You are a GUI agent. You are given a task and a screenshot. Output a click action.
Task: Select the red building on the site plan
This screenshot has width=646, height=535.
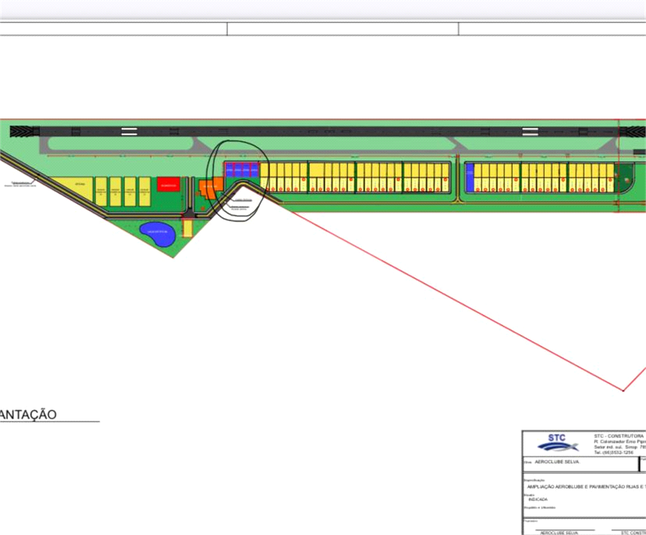click(x=169, y=185)
